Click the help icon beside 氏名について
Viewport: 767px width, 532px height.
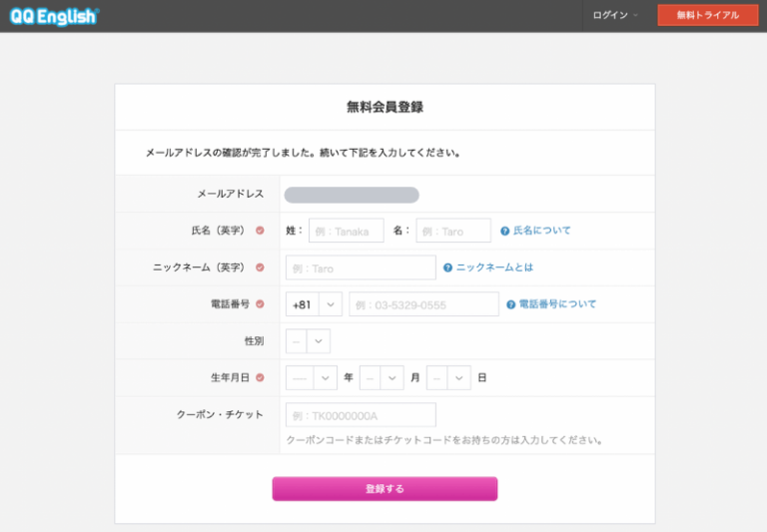[505, 231]
